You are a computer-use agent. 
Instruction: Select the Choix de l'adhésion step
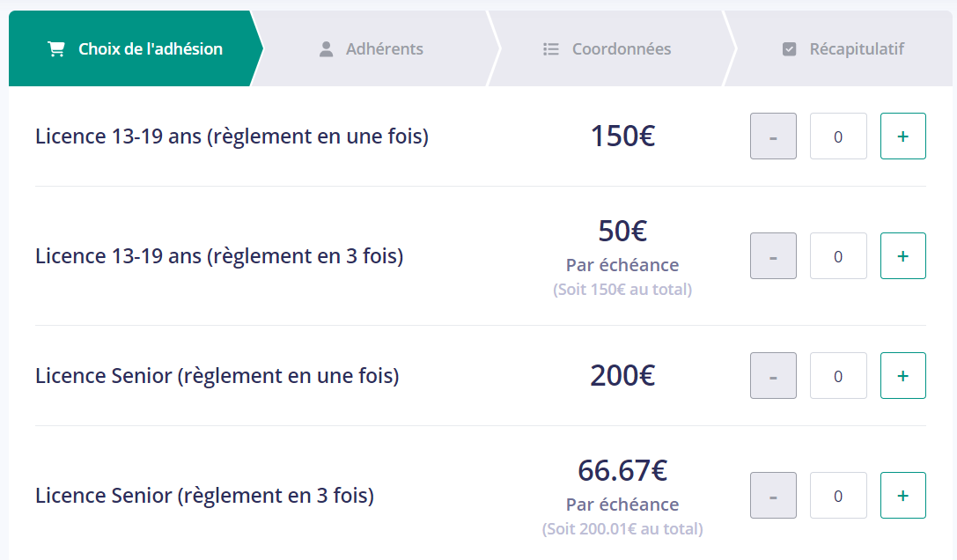135,48
